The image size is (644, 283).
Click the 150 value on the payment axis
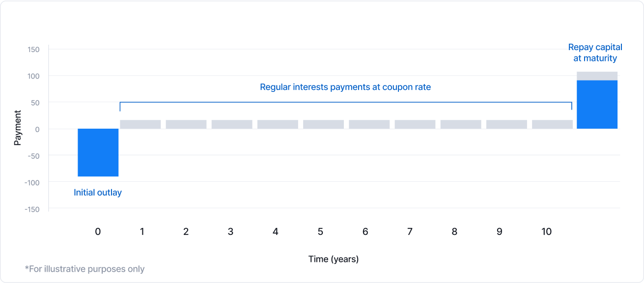[x=34, y=50]
